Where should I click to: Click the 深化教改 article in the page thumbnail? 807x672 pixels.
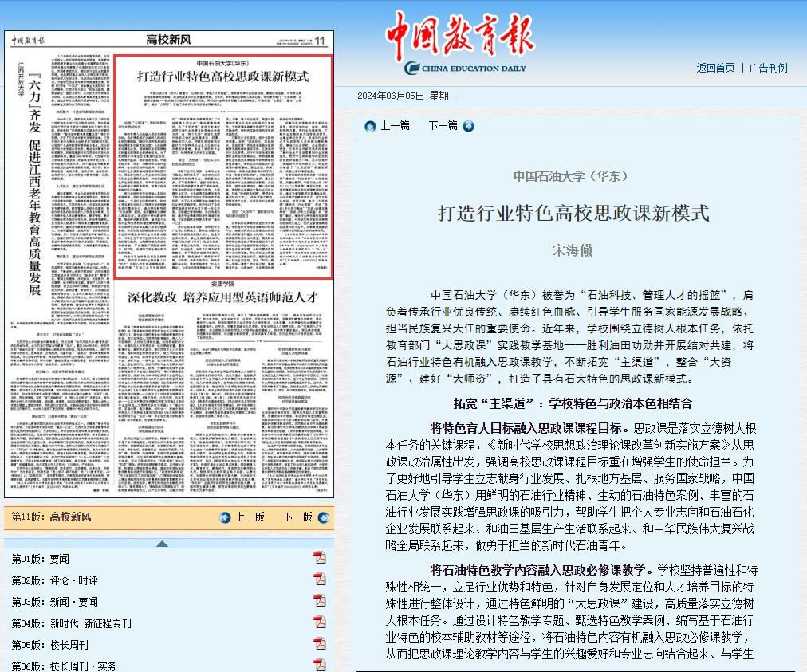click(x=222, y=297)
